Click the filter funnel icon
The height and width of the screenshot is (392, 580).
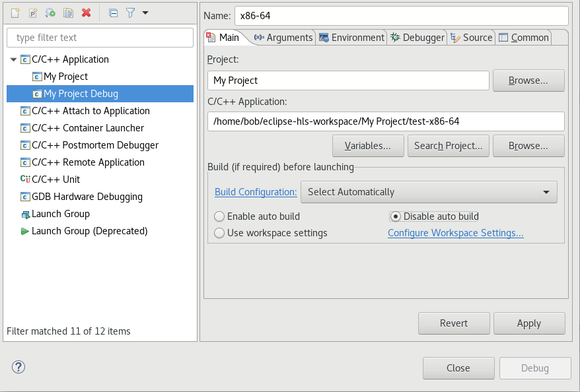pyautogui.click(x=130, y=13)
